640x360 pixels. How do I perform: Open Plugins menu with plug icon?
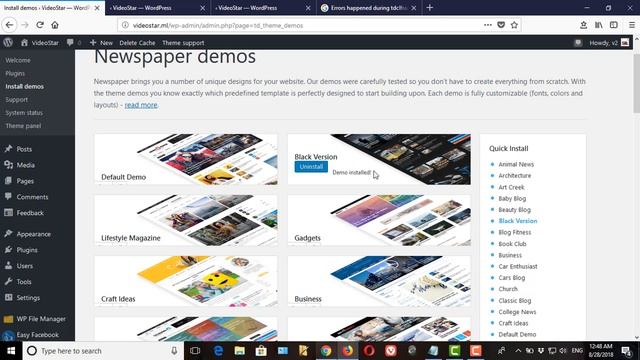pyautogui.click(x=27, y=250)
